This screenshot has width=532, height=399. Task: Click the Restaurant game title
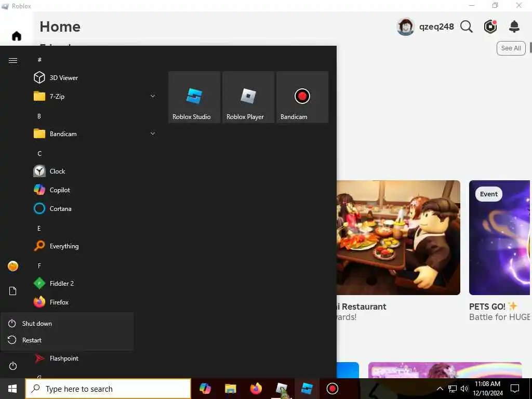point(362,307)
